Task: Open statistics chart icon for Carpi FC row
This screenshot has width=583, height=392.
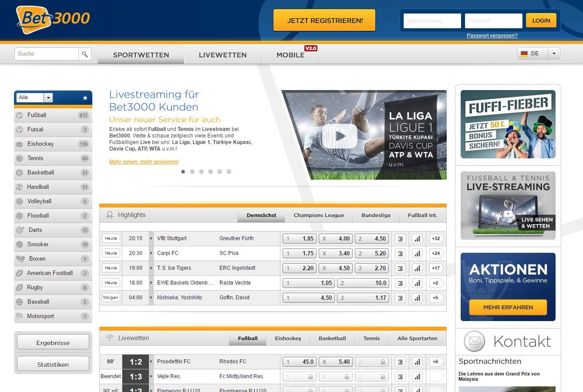Action: click(x=417, y=253)
